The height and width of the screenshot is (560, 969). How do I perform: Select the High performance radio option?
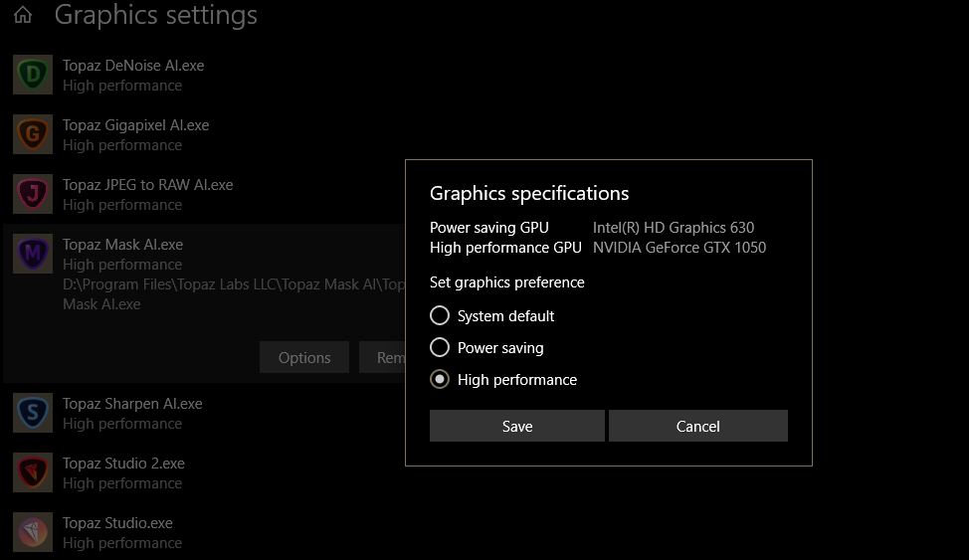click(503, 380)
